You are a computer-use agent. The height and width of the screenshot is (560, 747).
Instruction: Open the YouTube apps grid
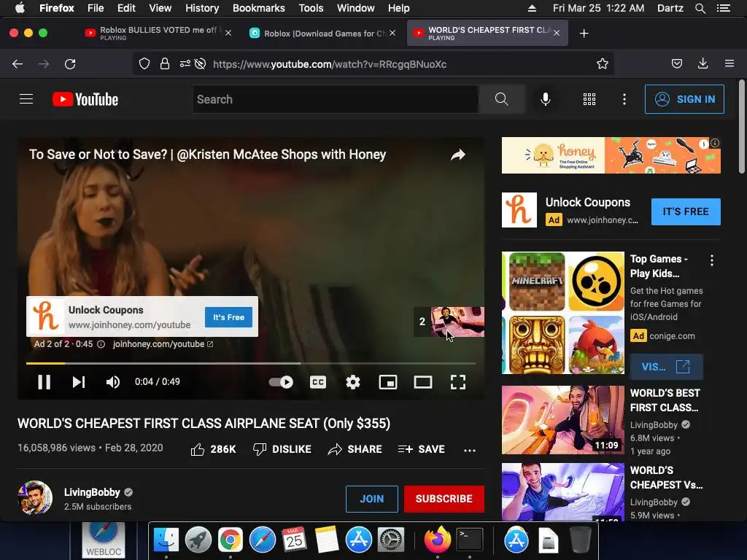click(x=589, y=99)
